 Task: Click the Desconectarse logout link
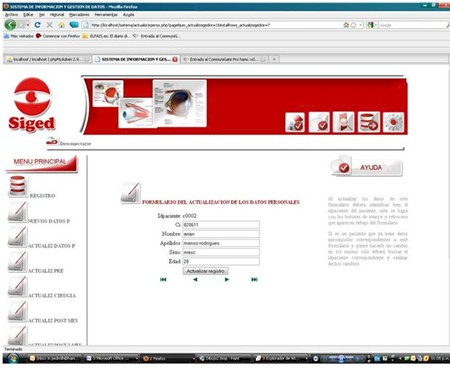click(75, 144)
